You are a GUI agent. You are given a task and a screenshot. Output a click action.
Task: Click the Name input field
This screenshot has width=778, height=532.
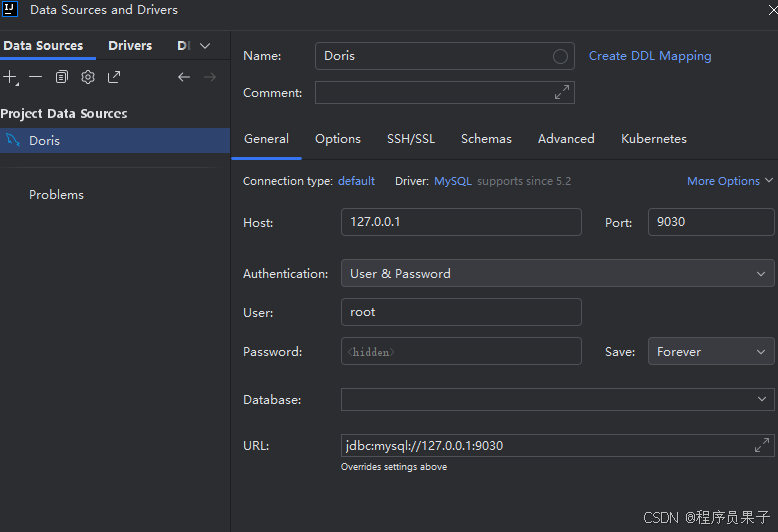pyautogui.click(x=445, y=56)
